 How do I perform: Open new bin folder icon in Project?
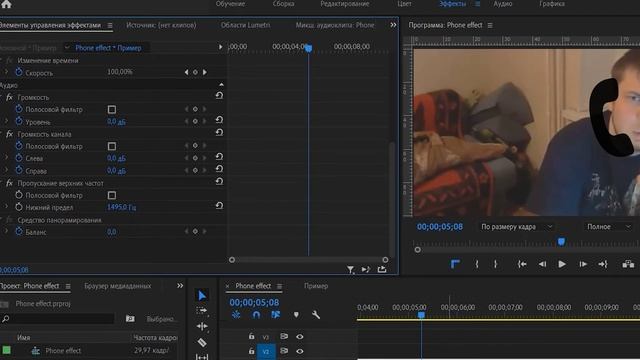click(130, 318)
